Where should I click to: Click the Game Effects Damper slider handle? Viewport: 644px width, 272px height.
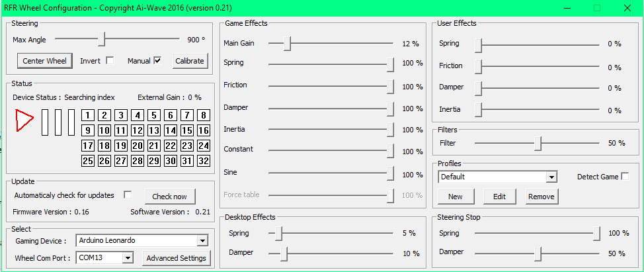coord(390,109)
